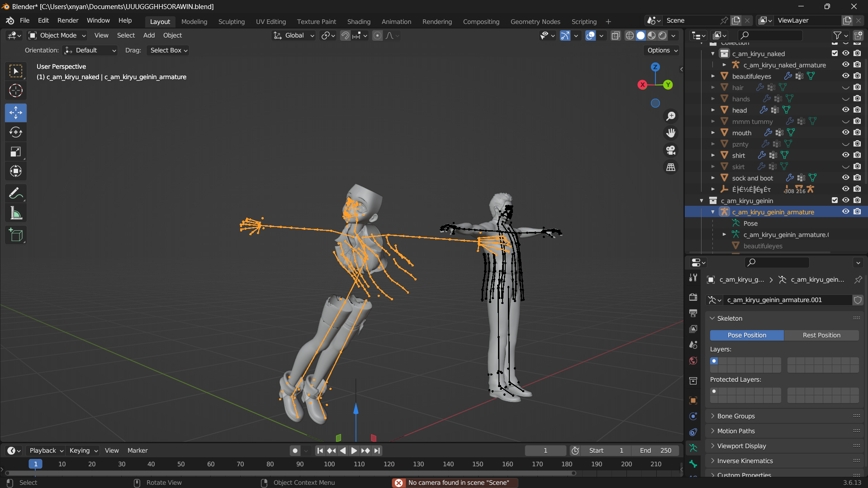The height and width of the screenshot is (488, 868).
Task: Click the Rest Position button
Action: (x=821, y=335)
